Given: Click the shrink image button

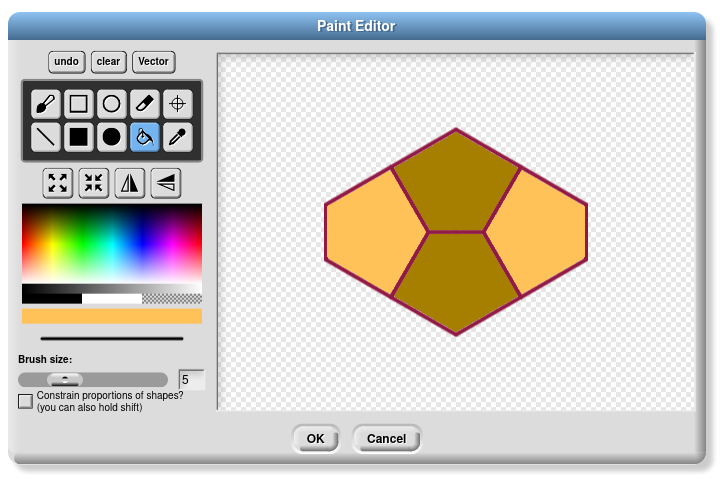Looking at the screenshot, I should click(94, 183).
